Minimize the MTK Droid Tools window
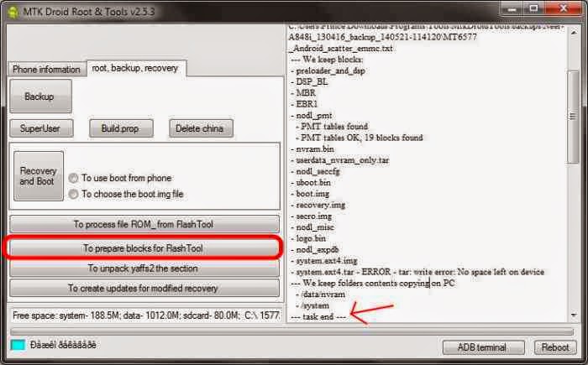The height and width of the screenshot is (365, 588). click(x=511, y=9)
